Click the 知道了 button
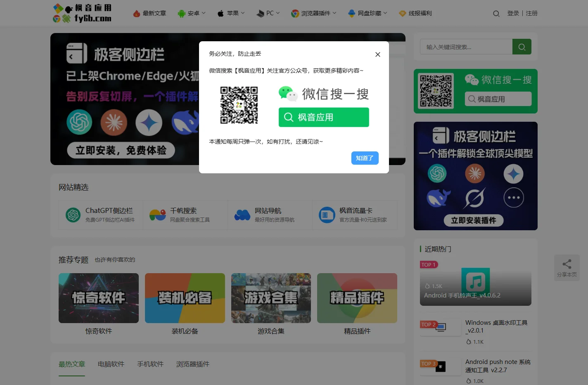The width and height of the screenshot is (588, 385). pos(365,158)
